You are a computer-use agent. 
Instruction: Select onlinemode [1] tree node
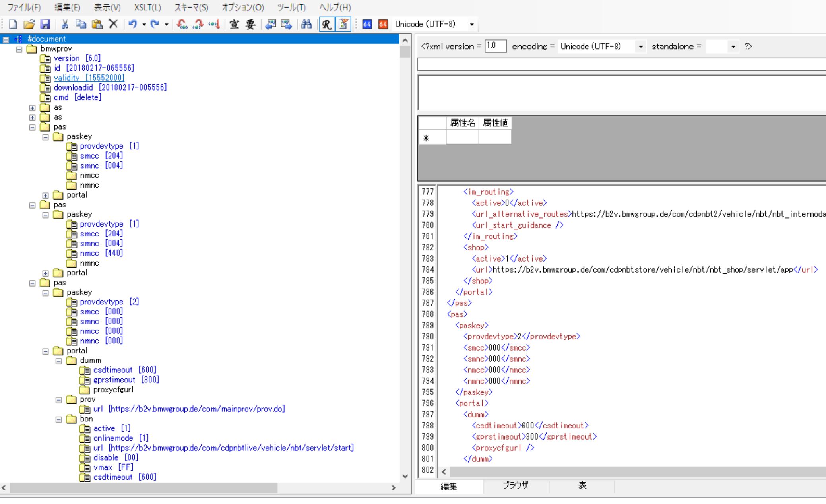(121, 438)
